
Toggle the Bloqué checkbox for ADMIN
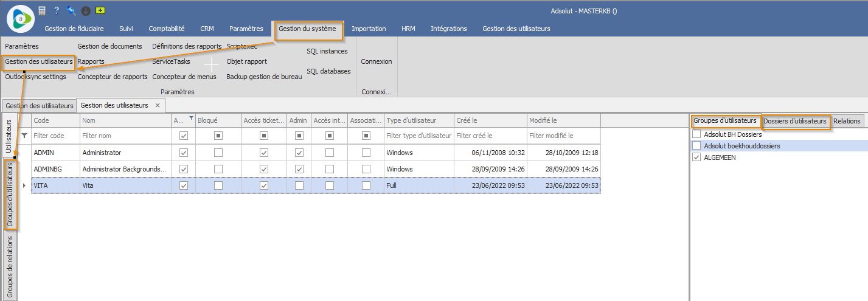pos(218,152)
